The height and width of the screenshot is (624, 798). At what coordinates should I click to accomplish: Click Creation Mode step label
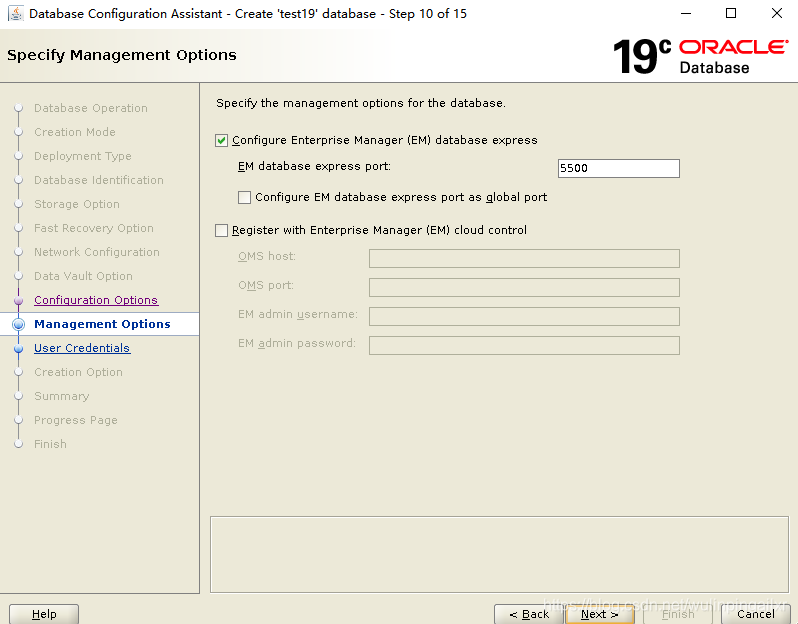coord(75,132)
